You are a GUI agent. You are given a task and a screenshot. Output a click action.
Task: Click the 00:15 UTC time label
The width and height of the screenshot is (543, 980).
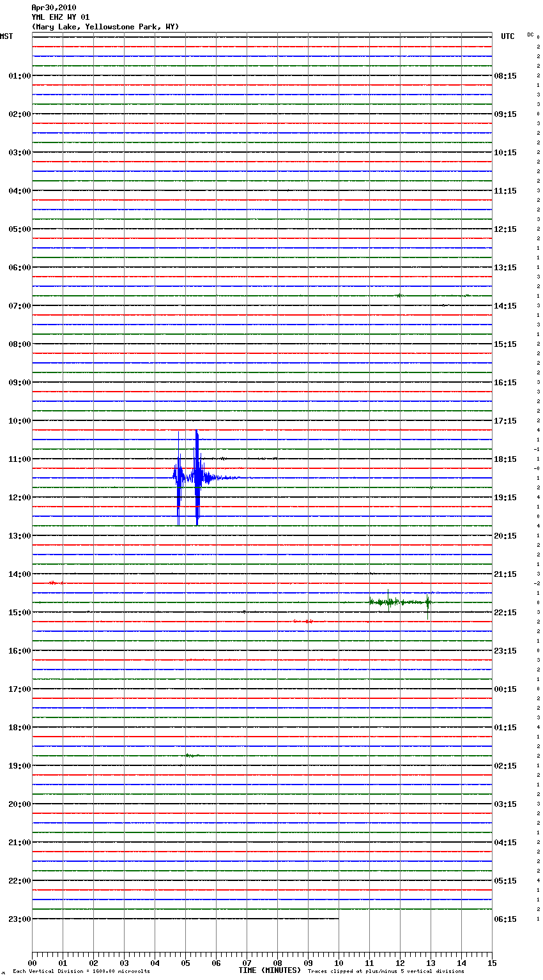pyautogui.click(x=505, y=689)
